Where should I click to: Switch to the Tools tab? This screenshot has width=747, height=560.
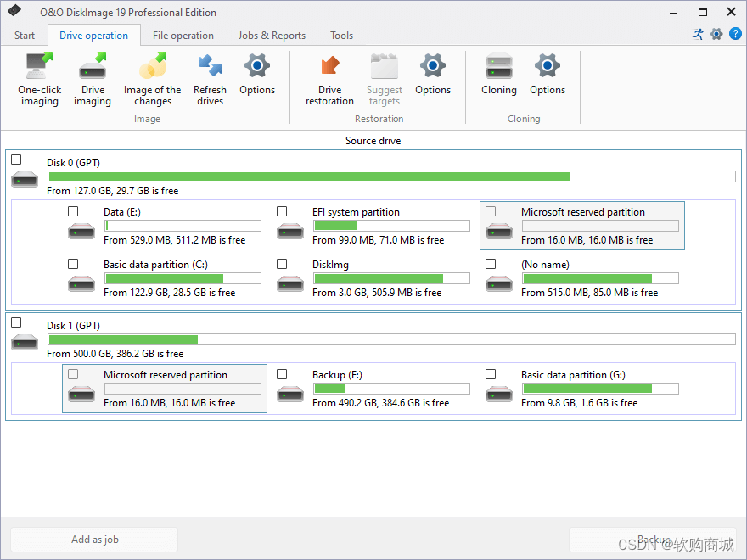341,36
